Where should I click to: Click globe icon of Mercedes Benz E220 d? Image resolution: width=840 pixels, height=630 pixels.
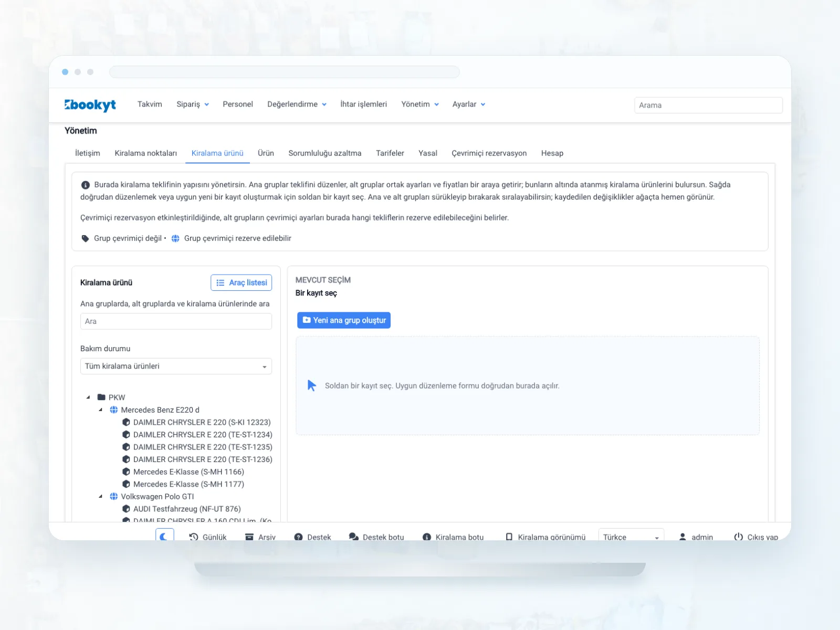[114, 410]
